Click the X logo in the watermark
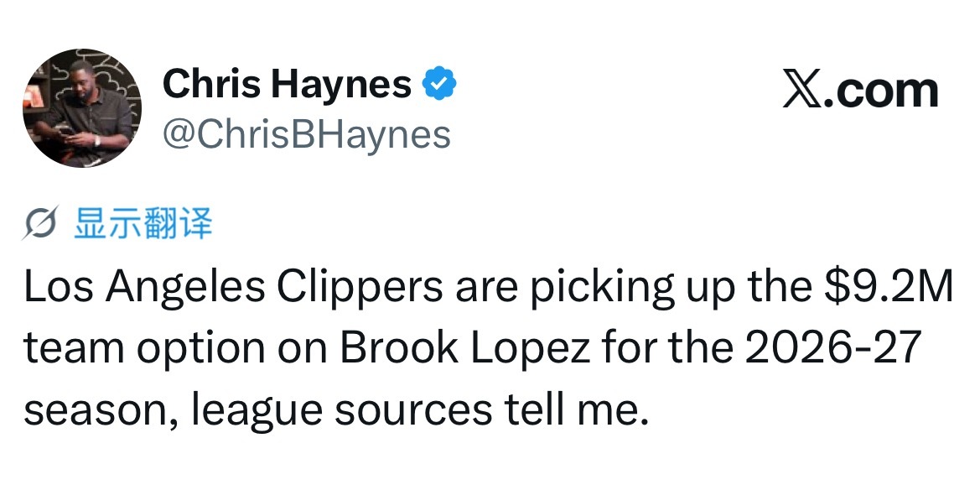 click(x=802, y=91)
